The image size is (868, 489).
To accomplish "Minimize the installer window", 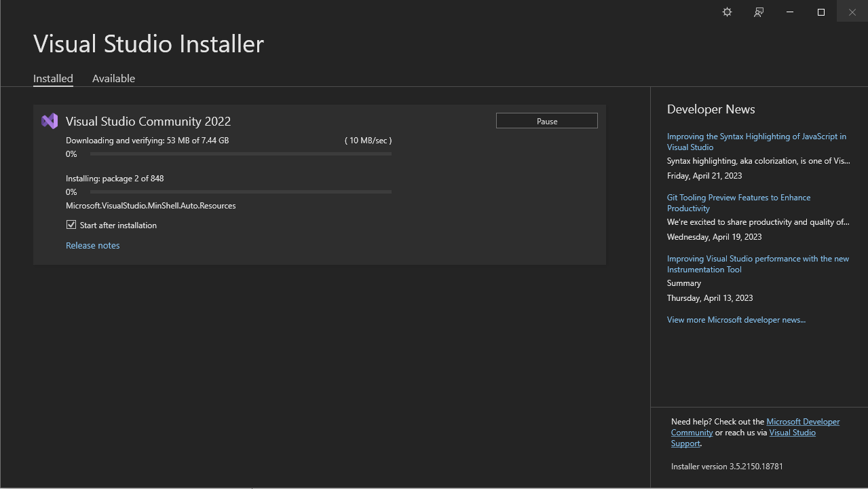I will click(x=790, y=12).
